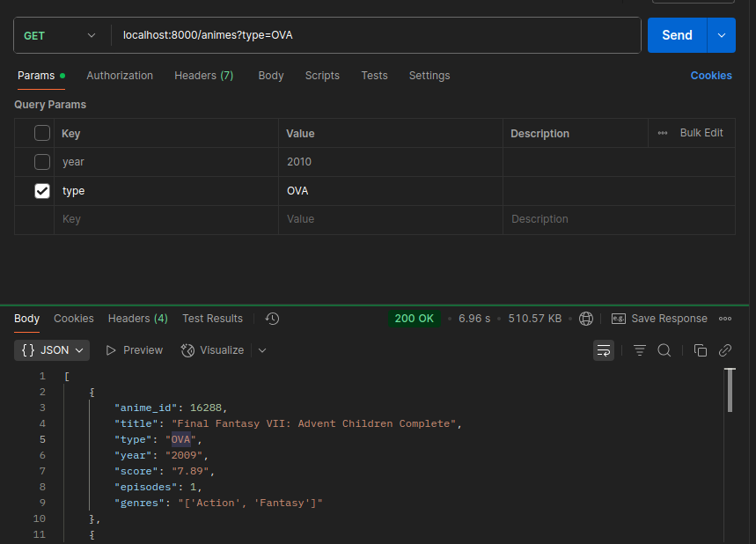Click the Preview button
This screenshot has height=544, width=756.
pyautogui.click(x=134, y=350)
